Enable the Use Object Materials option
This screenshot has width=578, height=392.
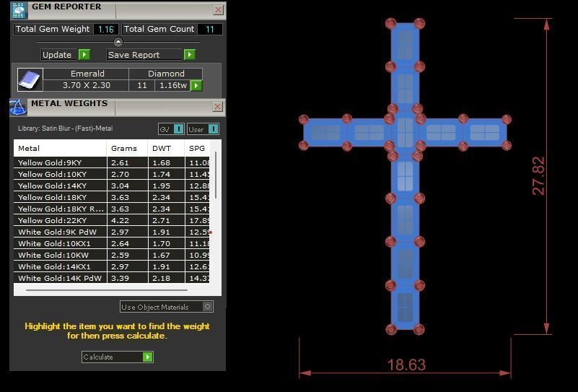pyautogui.click(x=208, y=307)
